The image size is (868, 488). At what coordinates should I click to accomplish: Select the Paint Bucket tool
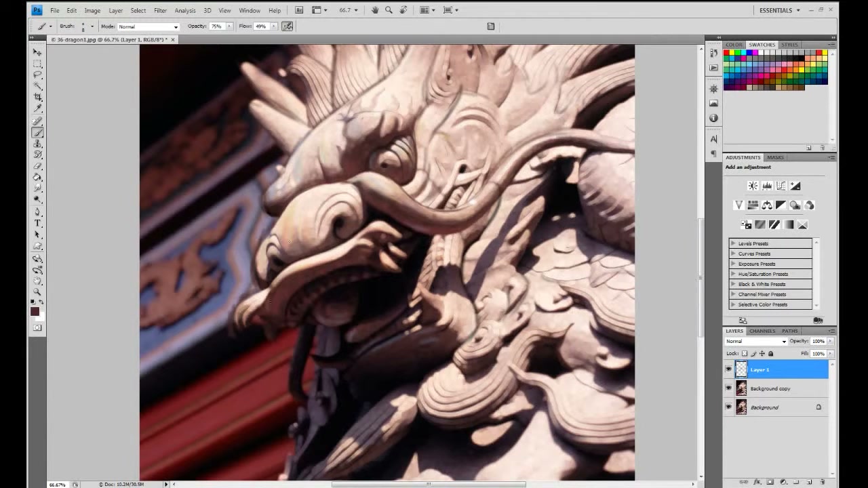[x=37, y=178]
